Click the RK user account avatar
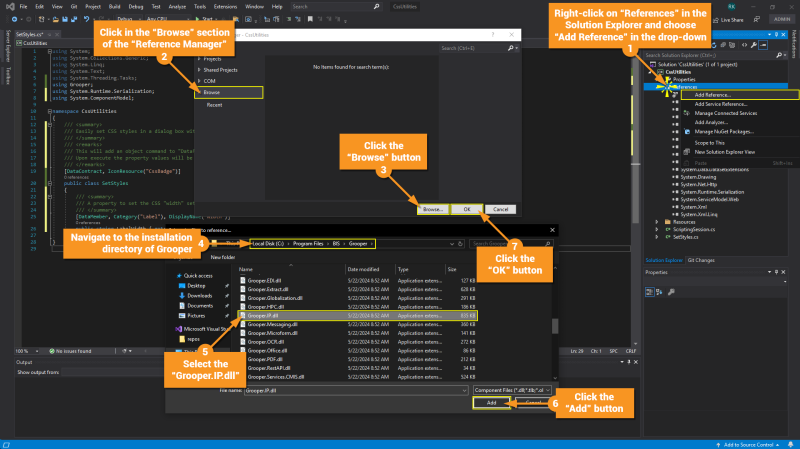 (x=731, y=7)
